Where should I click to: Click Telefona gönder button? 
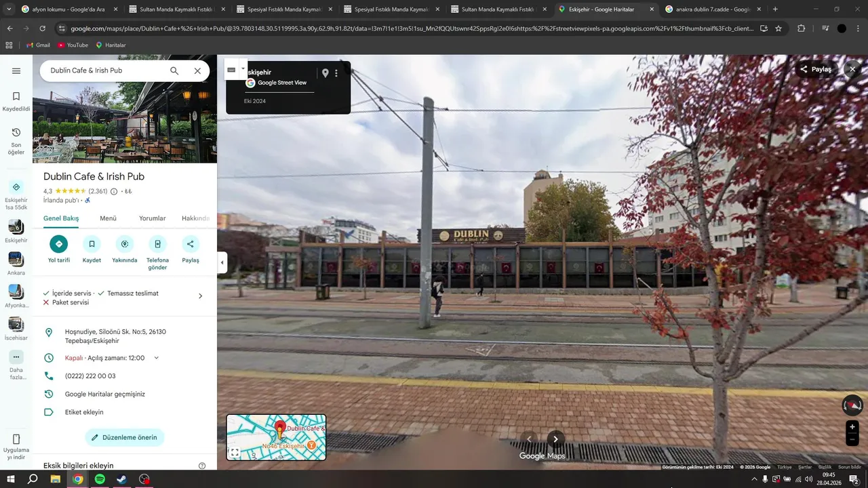pyautogui.click(x=157, y=253)
